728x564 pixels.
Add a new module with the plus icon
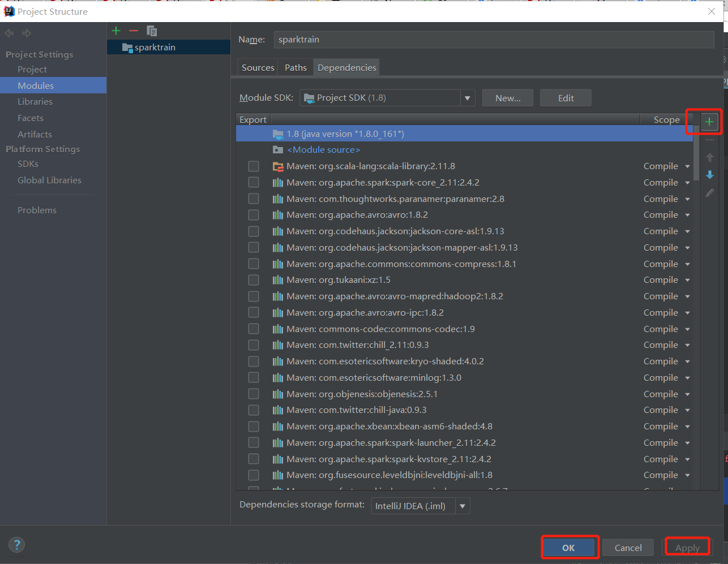(x=115, y=30)
